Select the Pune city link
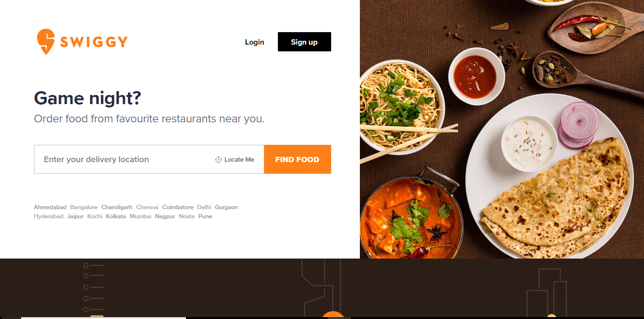The height and width of the screenshot is (319, 644). point(205,216)
